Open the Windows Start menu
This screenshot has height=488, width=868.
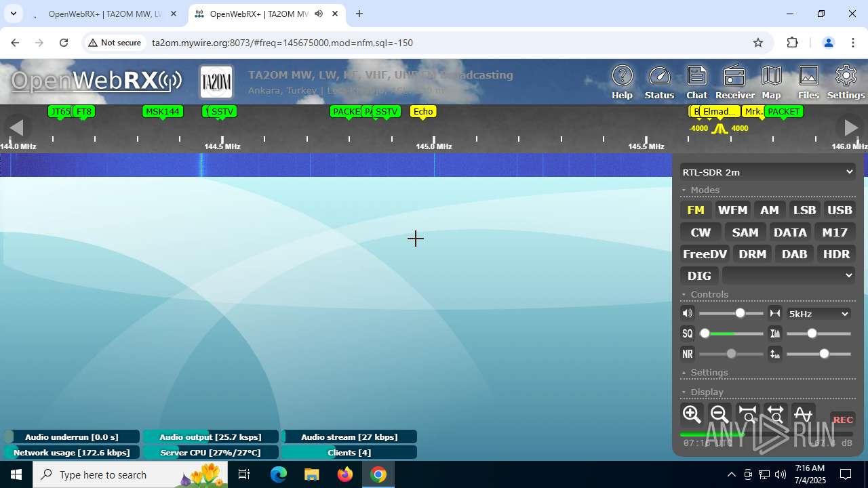point(16,474)
